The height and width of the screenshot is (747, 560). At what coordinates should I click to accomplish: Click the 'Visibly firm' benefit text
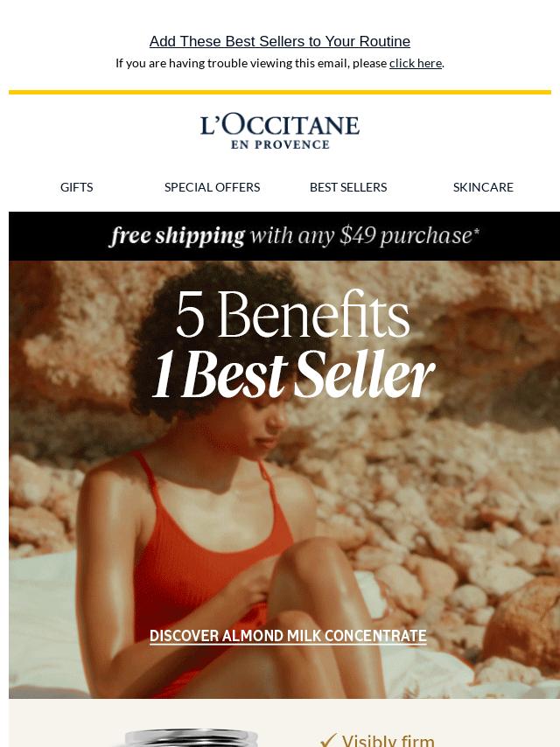tap(388, 740)
